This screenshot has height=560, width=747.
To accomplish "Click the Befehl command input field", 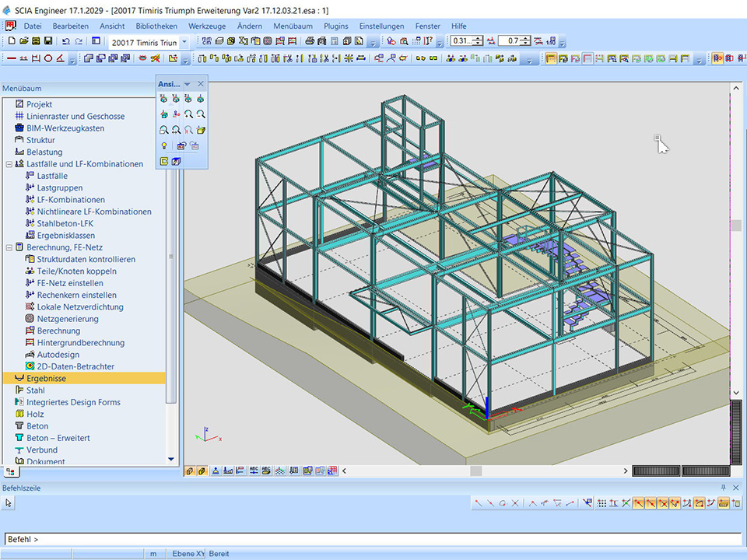I will click(x=373, y=539).
